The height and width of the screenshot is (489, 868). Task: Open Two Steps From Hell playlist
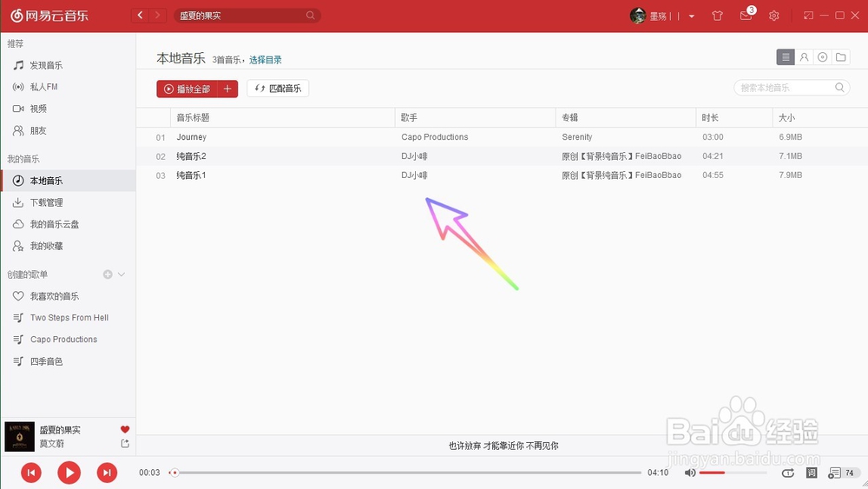click(x=68, y=318)
